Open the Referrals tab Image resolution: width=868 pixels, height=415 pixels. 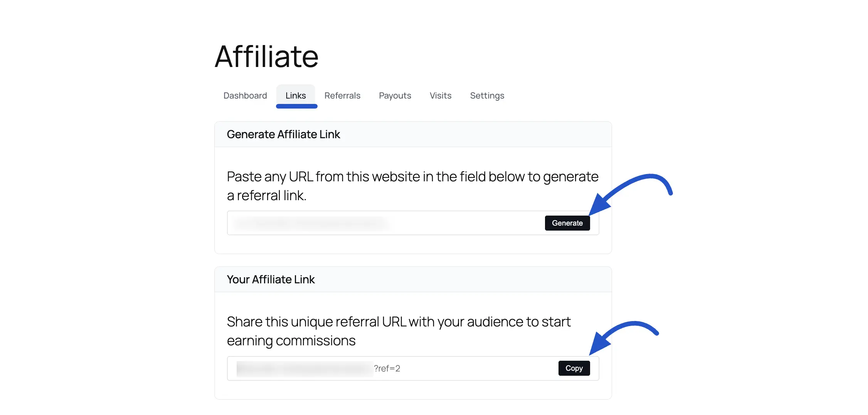pyautogui.click(x=342, y=95)
